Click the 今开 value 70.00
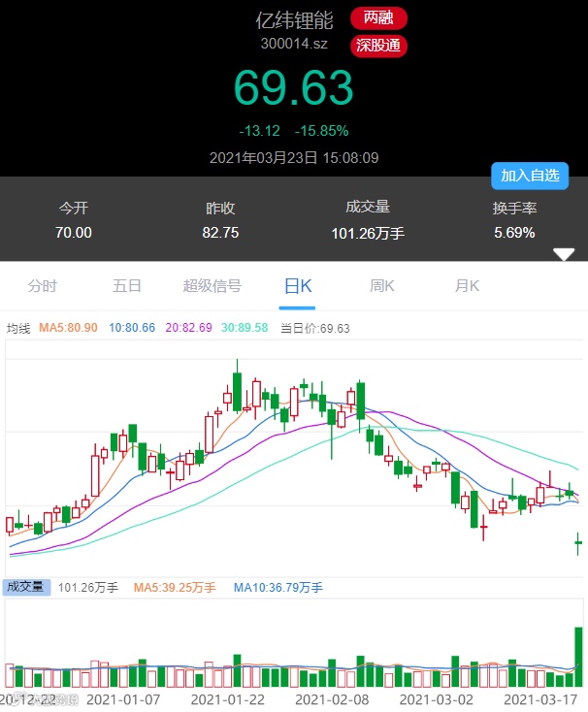The image size is (588, 712). (x=74, y=233)
